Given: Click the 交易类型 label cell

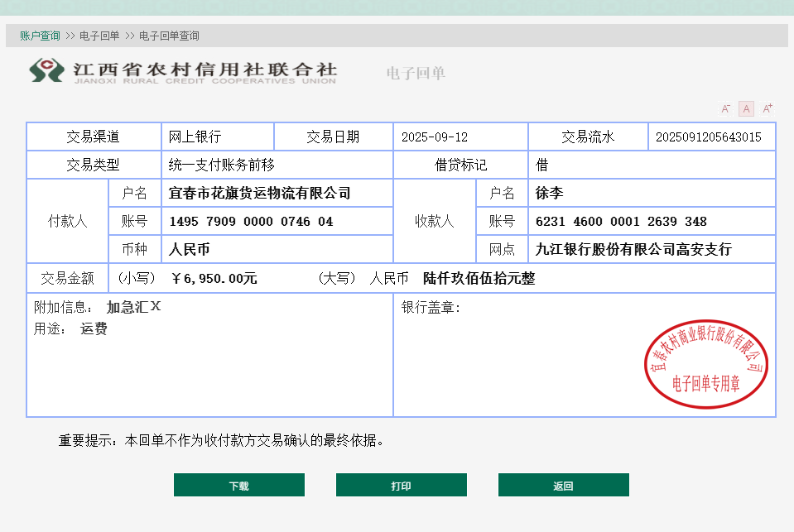Looking at the screenshot, I should tap(94, 165).
